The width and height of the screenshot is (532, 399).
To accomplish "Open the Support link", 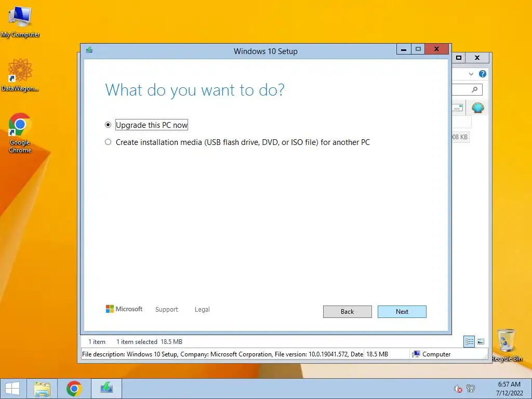I will pos(167,310).
